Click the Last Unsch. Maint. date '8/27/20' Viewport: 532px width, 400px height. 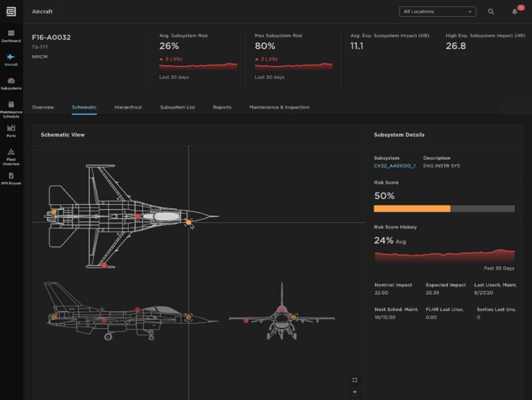483,293
